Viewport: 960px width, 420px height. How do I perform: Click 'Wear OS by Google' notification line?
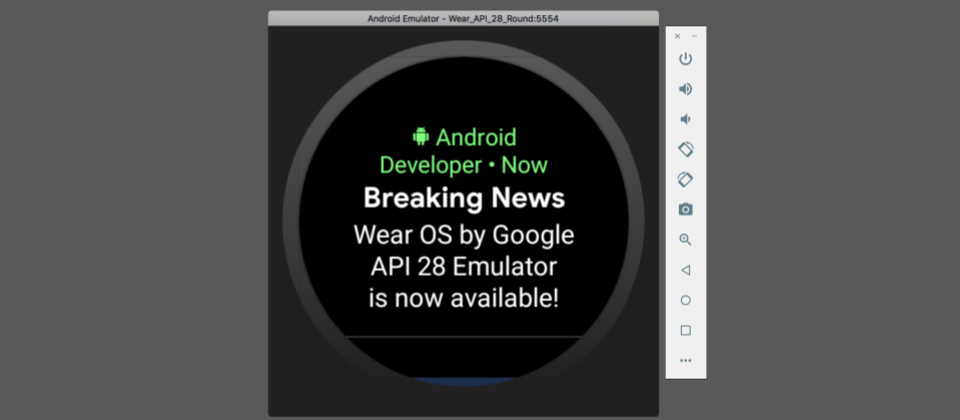464,235
